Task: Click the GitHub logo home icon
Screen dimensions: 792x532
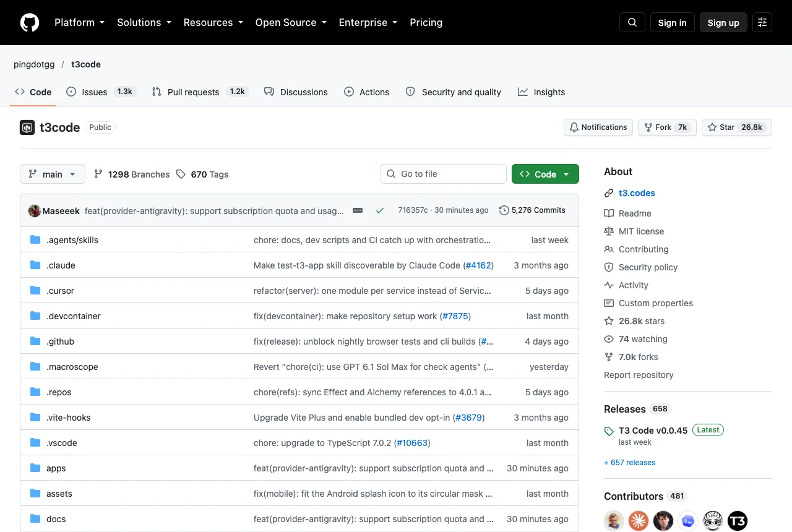Action: coord(30,22)
